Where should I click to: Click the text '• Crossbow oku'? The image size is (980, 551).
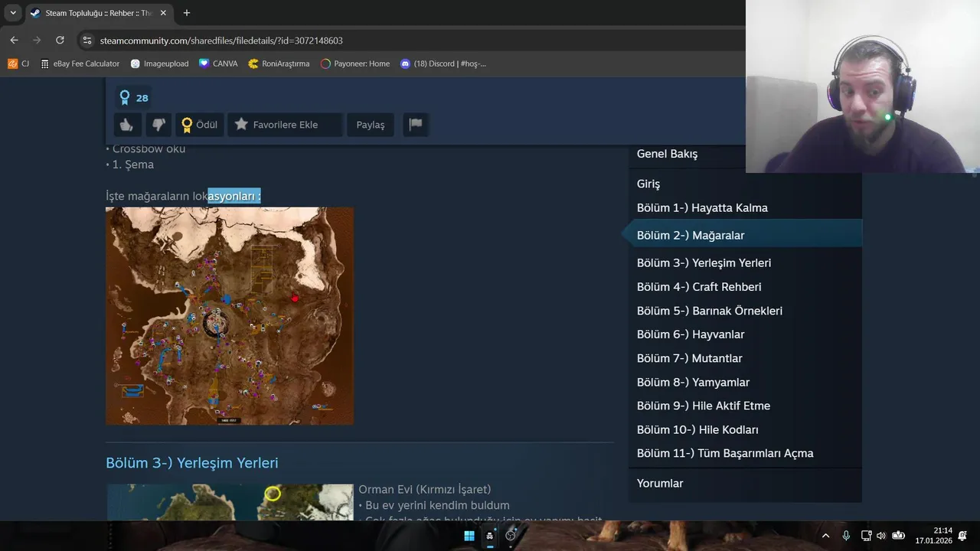(145, 149)
